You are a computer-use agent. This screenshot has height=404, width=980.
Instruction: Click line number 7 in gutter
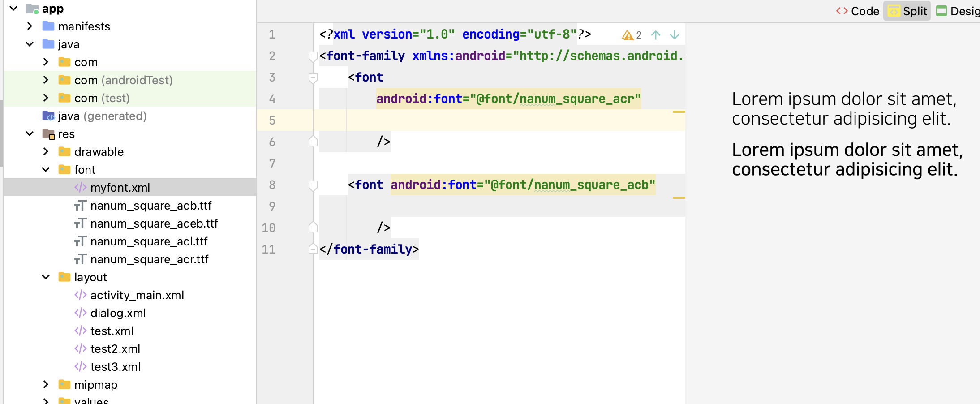point(272,163)
